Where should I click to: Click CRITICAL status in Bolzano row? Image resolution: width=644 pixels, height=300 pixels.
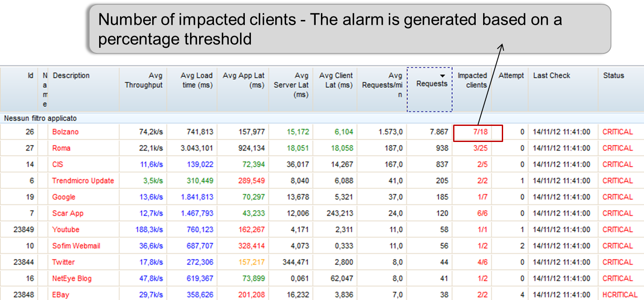coord(617,132)
